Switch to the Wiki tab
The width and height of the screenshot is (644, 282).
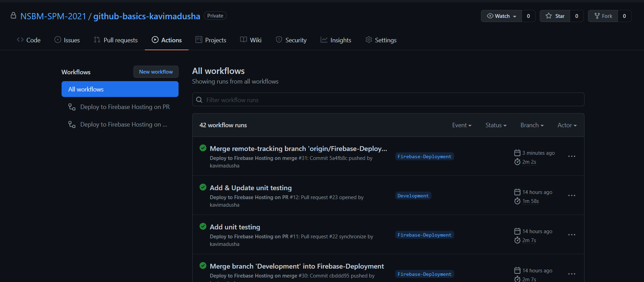[x=251, y=40]
